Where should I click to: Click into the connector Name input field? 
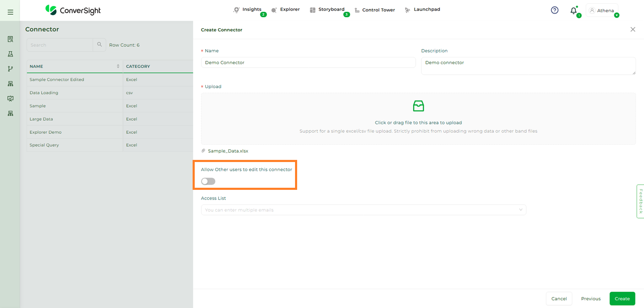[308, 62]
